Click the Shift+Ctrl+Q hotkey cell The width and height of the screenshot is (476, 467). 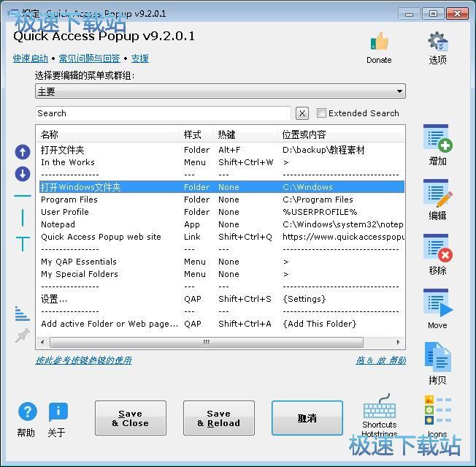[245, 237]
